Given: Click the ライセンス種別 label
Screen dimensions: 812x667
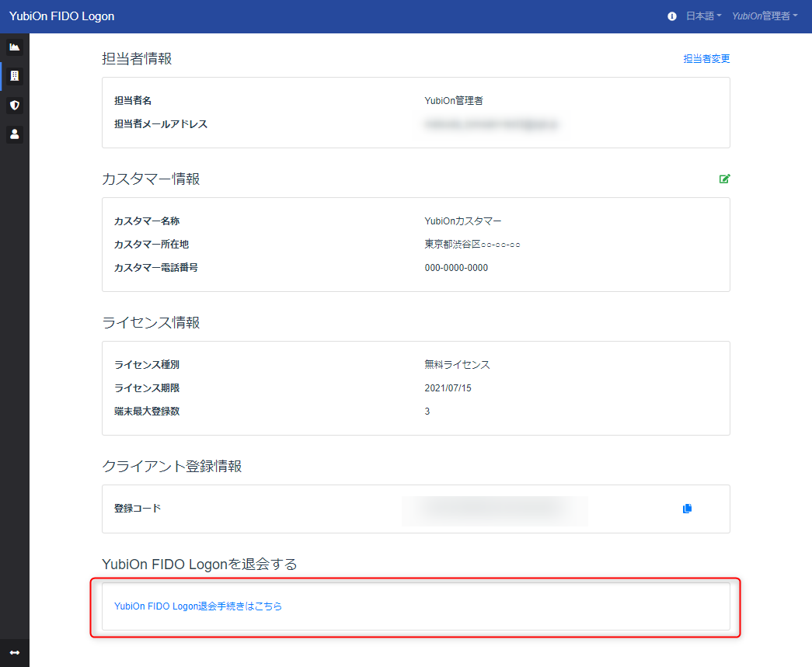Looking at the screenshot, I should [x=147, y=364].
